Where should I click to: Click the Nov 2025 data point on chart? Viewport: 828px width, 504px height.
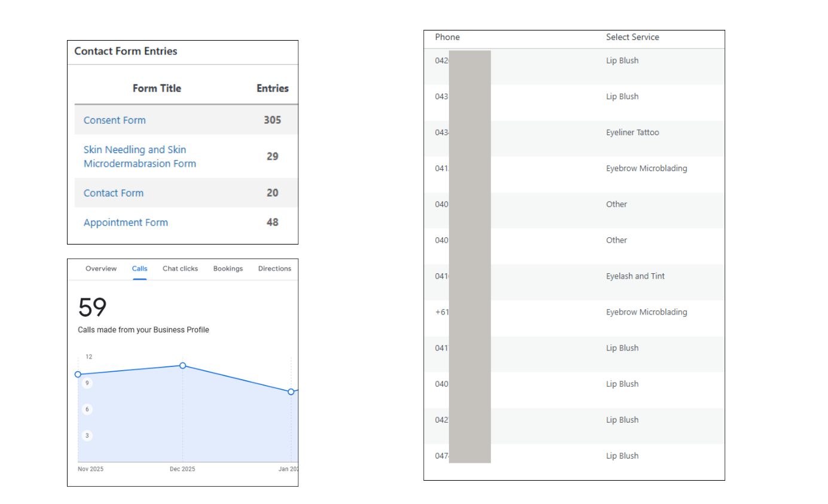coord(78,374)
